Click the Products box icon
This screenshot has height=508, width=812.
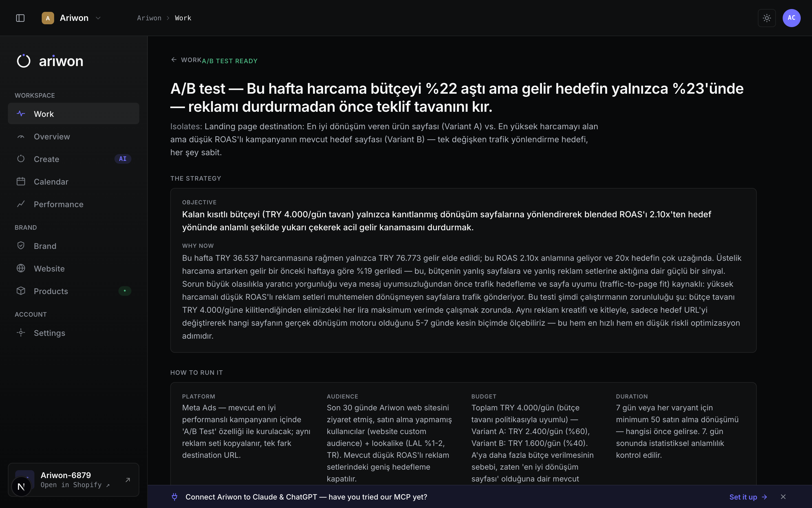coord(21,291)
